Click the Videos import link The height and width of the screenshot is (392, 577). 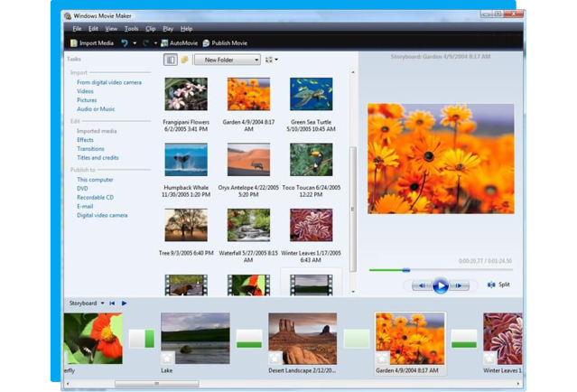tap(85, 91)
